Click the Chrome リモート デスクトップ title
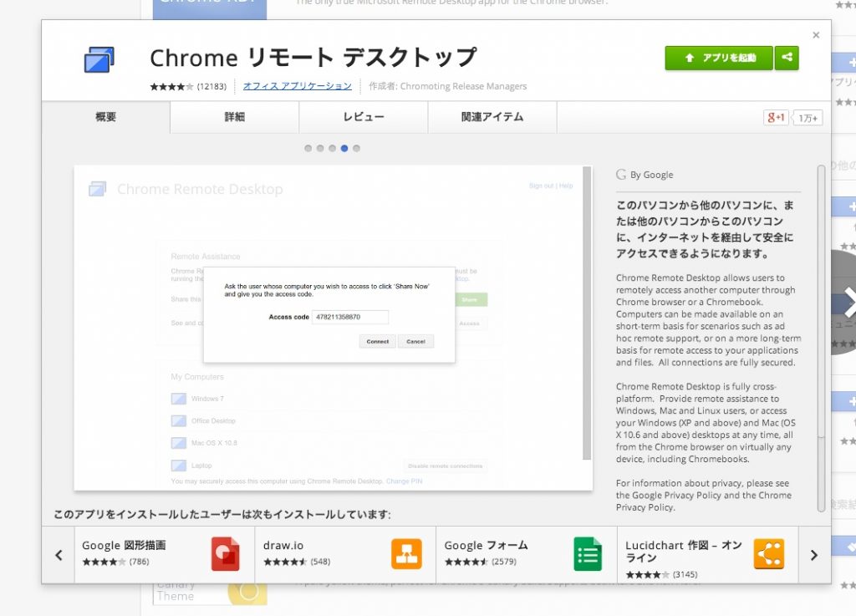This screenshot has height=616, width=856. (313, 58)
